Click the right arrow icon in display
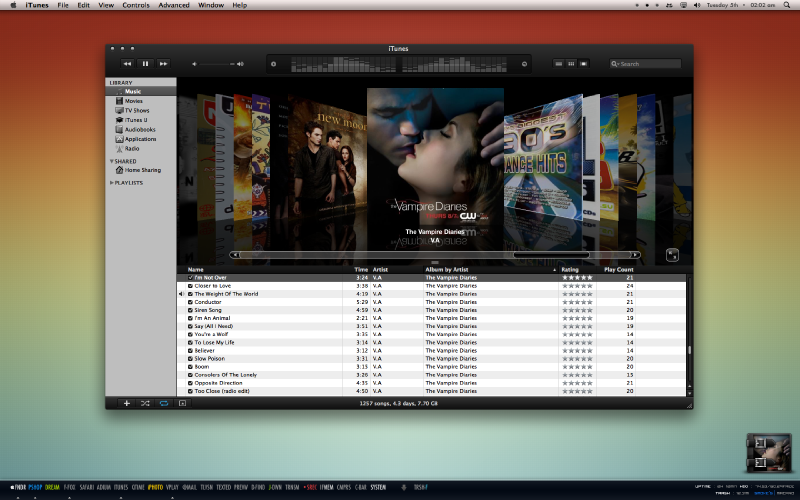 click(524, 64)
